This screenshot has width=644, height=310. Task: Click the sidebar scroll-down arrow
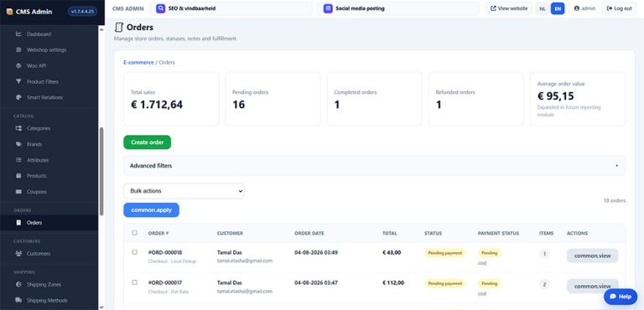click(x=101, y=307)
